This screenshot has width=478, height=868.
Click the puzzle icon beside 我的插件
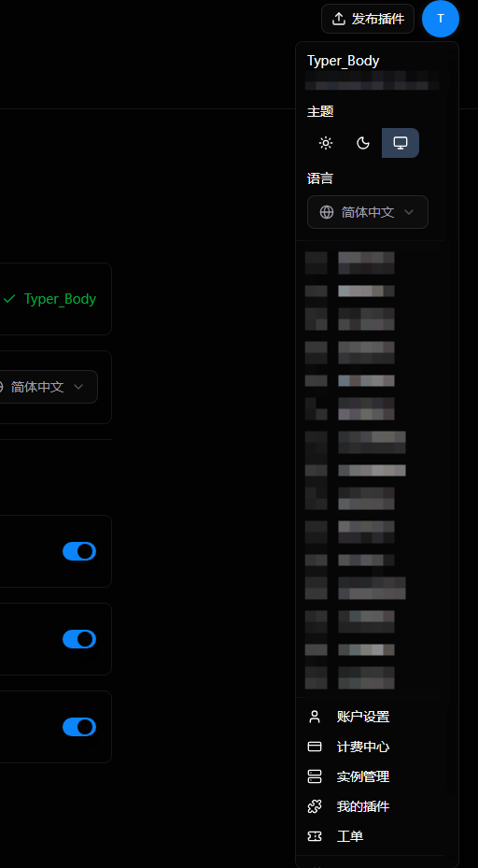(315, 806)
